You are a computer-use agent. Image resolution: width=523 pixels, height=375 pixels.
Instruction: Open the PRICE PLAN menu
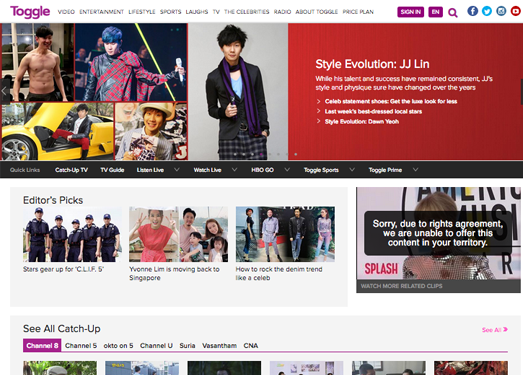(x=358, y=12)
